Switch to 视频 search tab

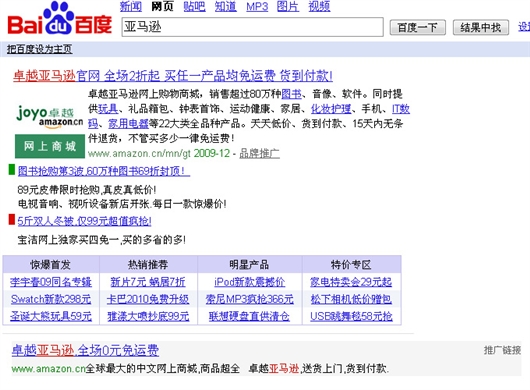coord(319,6)
